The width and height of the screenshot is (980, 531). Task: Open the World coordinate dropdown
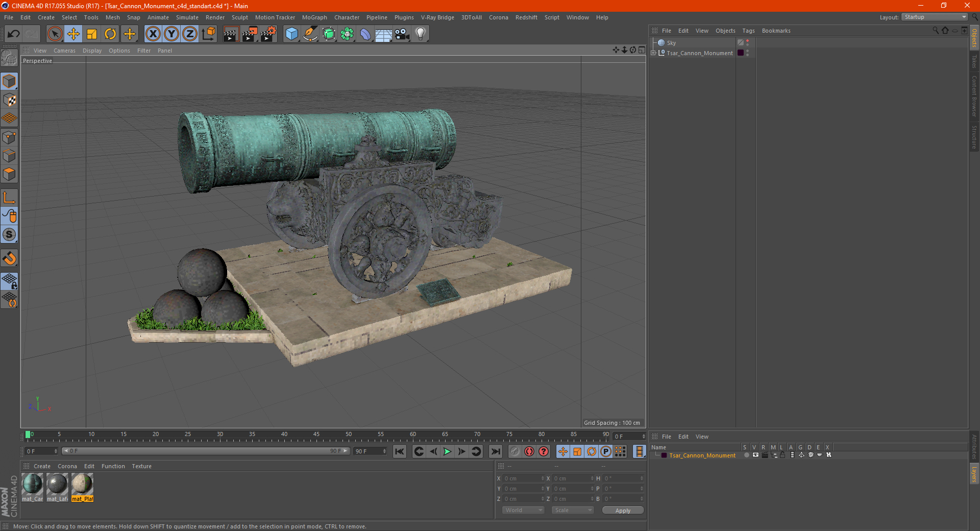click(x=523, y=510)
